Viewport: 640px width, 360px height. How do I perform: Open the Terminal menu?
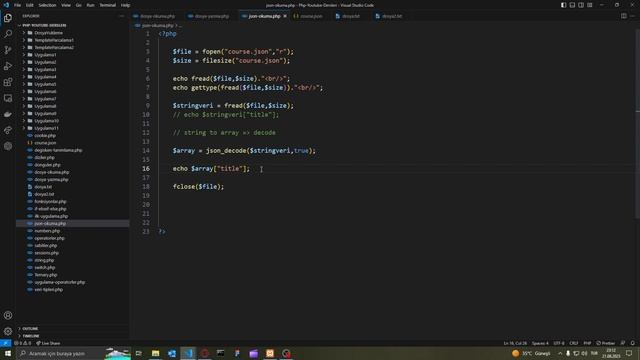(x=107, y=5)
